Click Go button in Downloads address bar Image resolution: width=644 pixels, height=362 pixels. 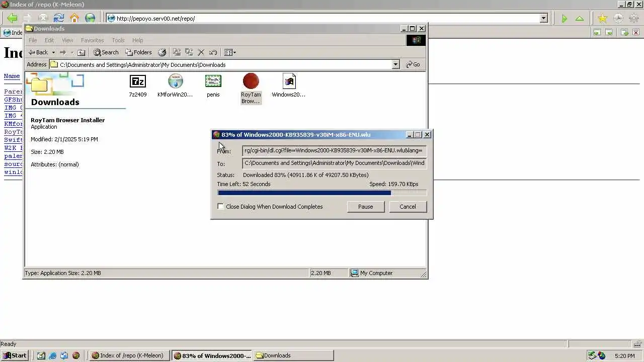point(413,64)
